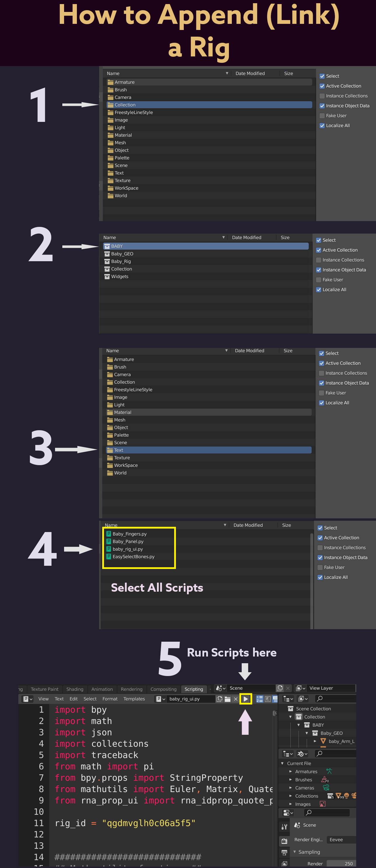Open the Collection folder in step 1 browser

click(x=209, y=105)
